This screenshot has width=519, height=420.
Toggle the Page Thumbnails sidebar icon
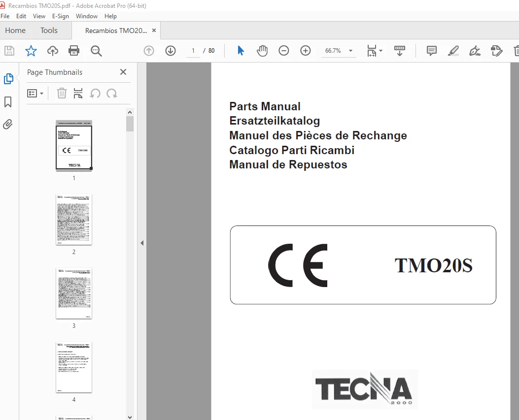(x=8, y=79)
